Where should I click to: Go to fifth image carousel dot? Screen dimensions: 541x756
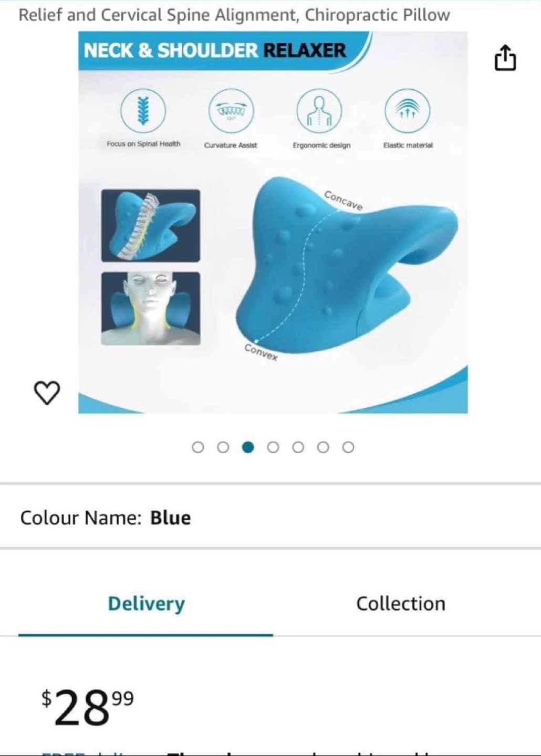pyautogui.click(x=298, y=447)
